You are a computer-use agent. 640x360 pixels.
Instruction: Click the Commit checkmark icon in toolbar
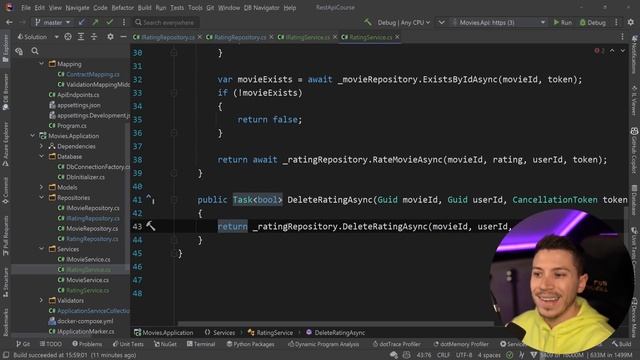(x=109, y=22)
